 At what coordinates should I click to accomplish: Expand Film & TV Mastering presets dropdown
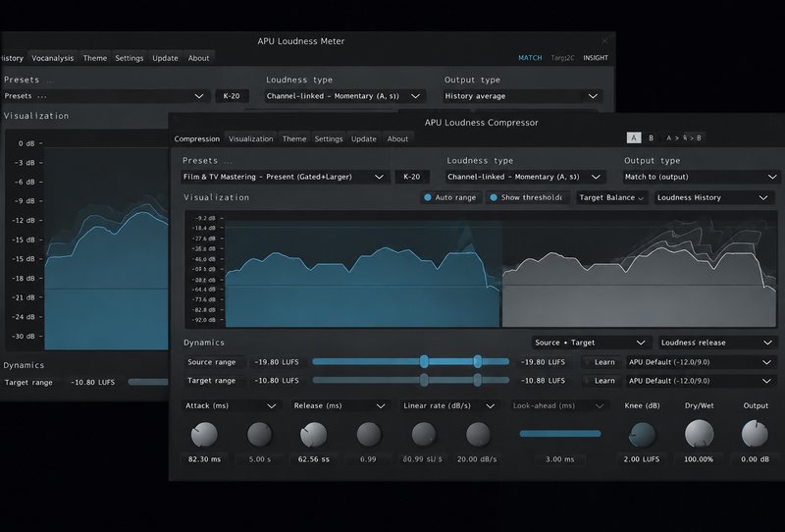tap(285, 177)
